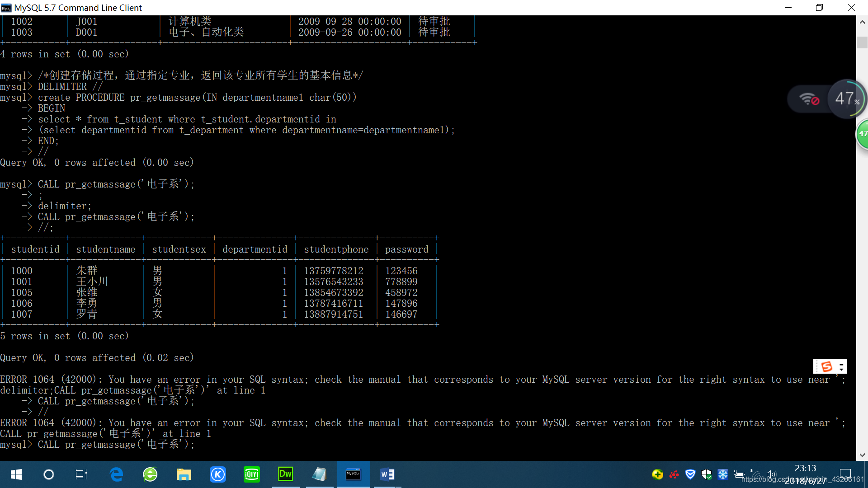
Task: Click 'Query OK, 0 rows affected (0.02 sec)'
Action: [x=97, y=358]
